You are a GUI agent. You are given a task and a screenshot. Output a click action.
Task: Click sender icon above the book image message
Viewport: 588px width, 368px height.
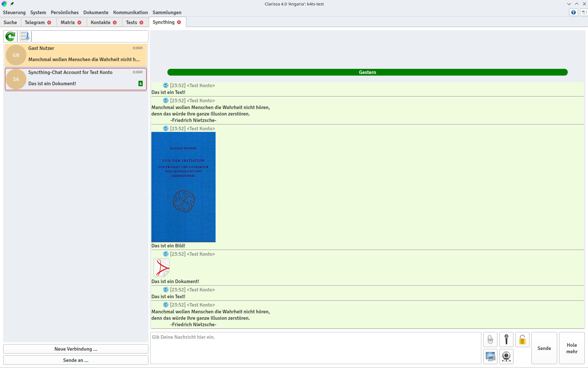[x=166, y=128]
